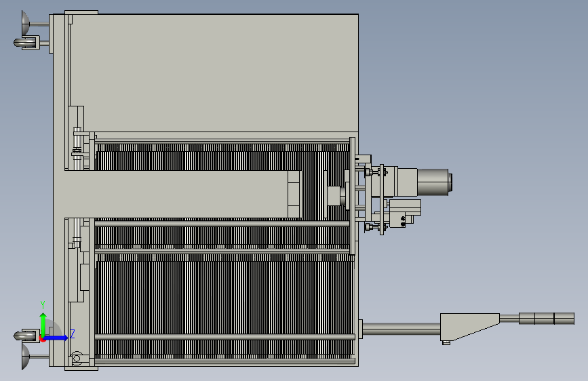588x381 pixels.
Task: Select the long handle rod near bottom right
Action: (x=401, y=329)
